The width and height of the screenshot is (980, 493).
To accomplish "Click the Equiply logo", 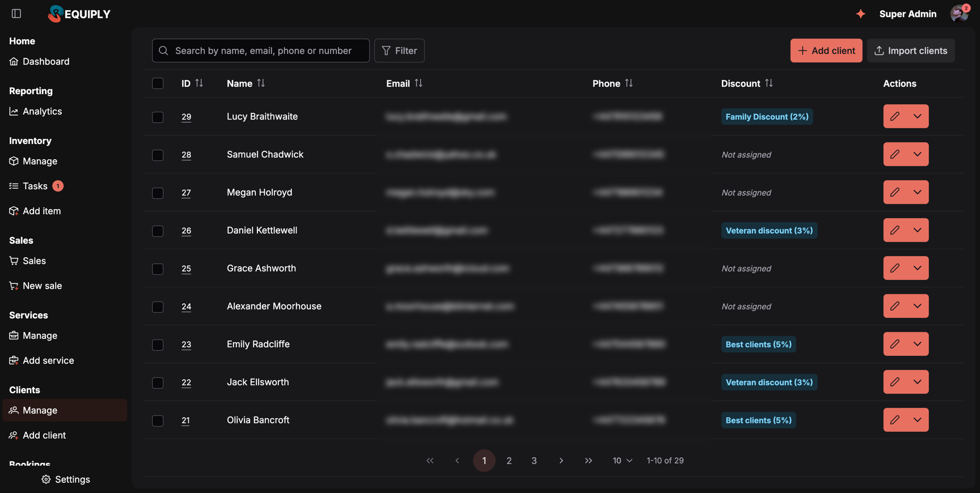I will 79,14.
